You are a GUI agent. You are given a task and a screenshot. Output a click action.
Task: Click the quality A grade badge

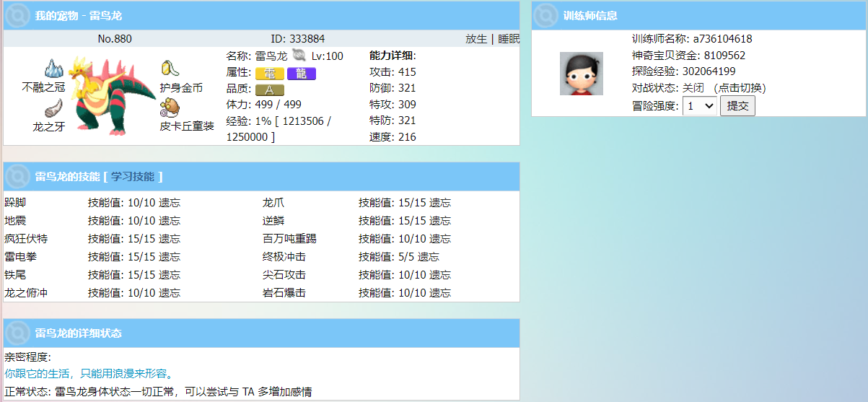270,90
